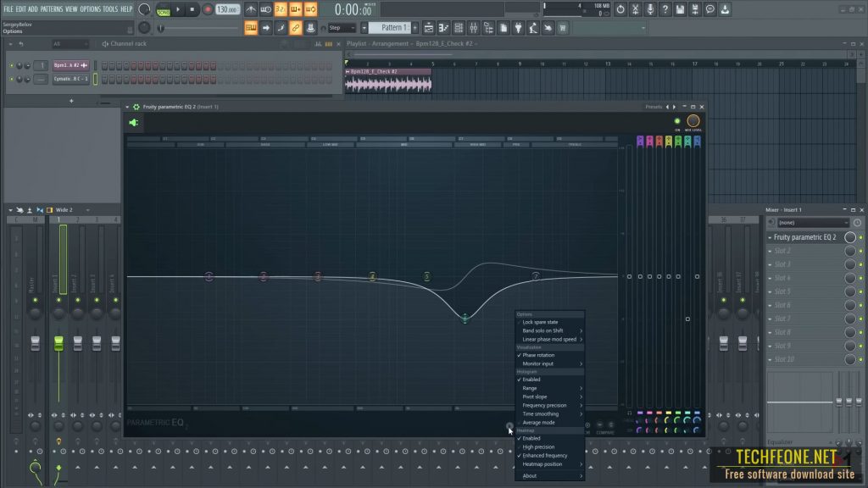This screenshot has height=488, width=868.
Task: Expand Linear phase mod speed submenu
Action: (x=549, y=339)
